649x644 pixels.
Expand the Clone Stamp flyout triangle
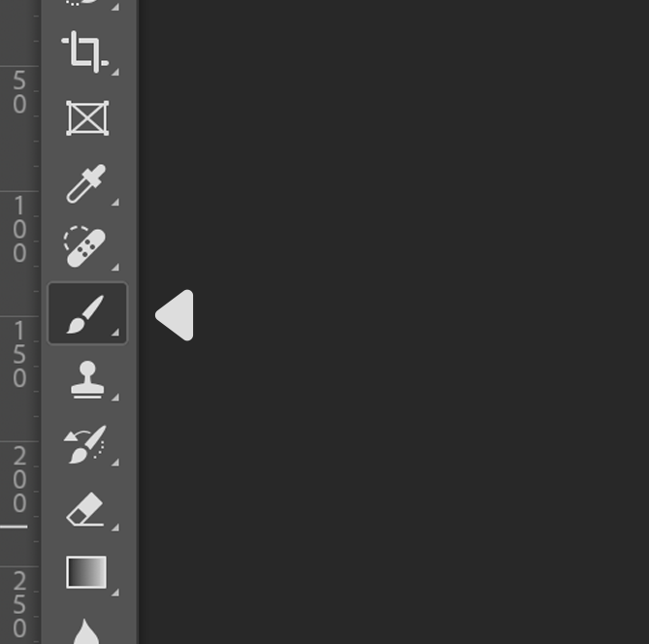click(115, 398)
